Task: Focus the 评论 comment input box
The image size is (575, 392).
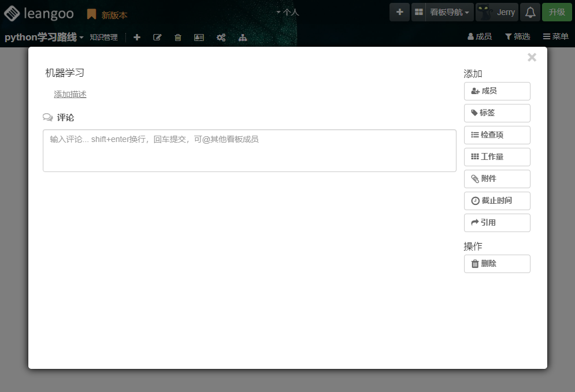Action: pos(249,151)
